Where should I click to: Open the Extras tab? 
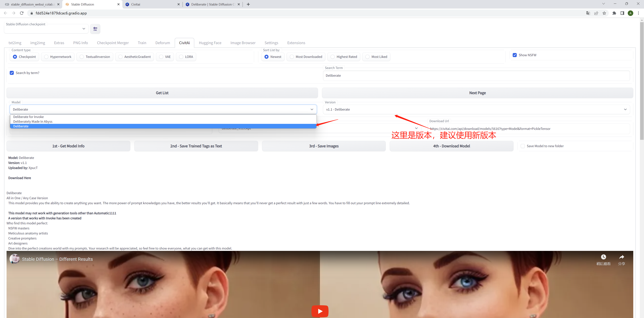pos(59,43)
